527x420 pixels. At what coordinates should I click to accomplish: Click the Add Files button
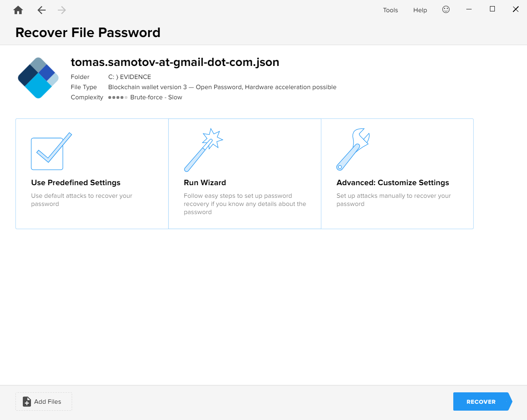[x=44, y=401]
